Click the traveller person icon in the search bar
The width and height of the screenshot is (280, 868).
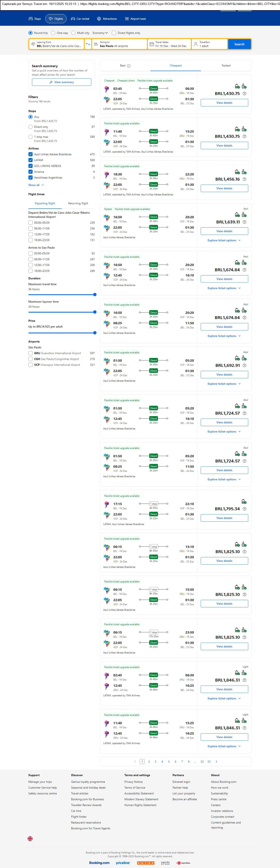click(196, 44)
